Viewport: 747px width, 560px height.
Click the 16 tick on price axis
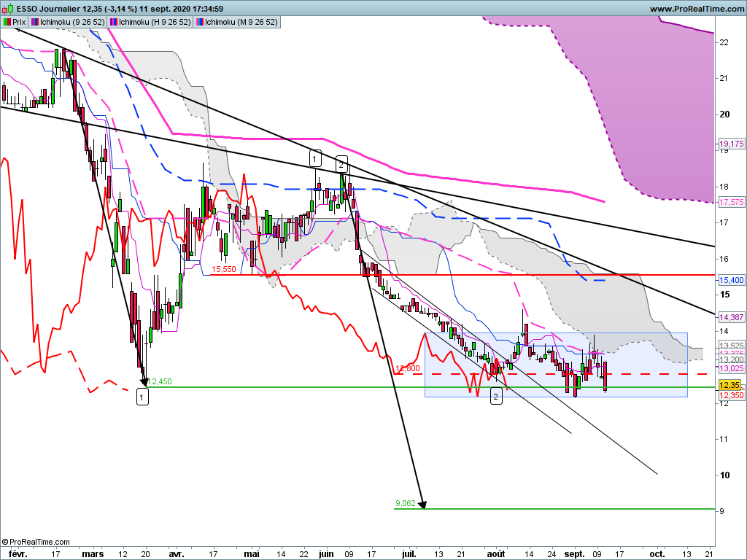pyautogui.click(x=724, y=259)
